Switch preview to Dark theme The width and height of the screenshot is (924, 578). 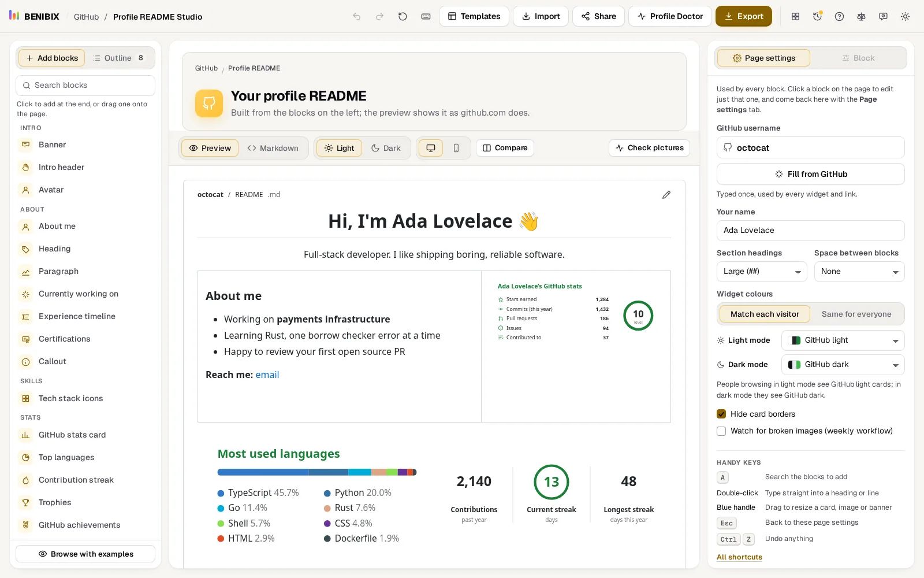[386, 148]
